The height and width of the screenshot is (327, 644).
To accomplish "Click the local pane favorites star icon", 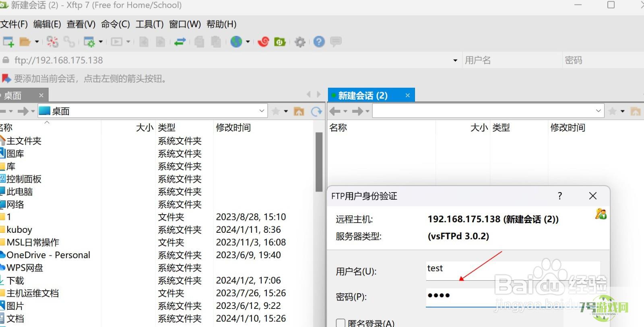I will [x=276, y=111].
